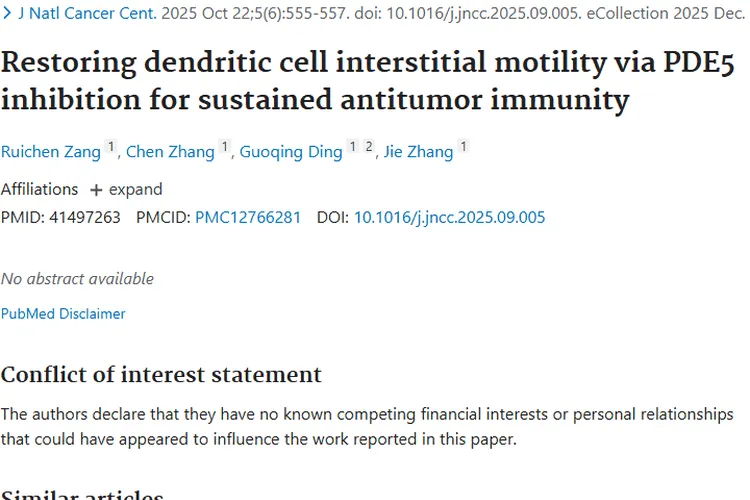Click affiliation superscript 2 after Guoqing Ding

(368, 148)
